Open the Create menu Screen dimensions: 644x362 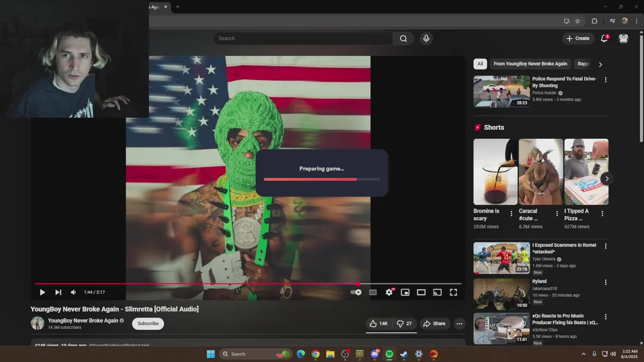pyautogui.click(x=578, y=38)
